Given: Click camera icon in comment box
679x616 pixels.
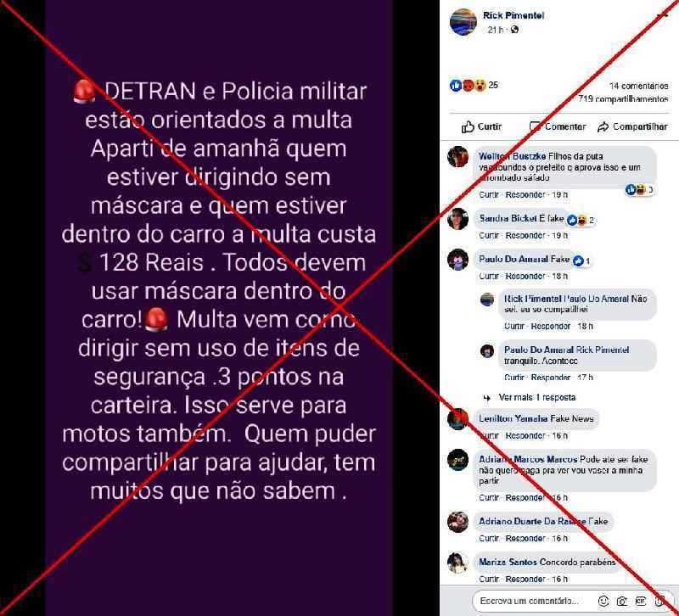Looking at the screenshot, I should click(622, 601).
